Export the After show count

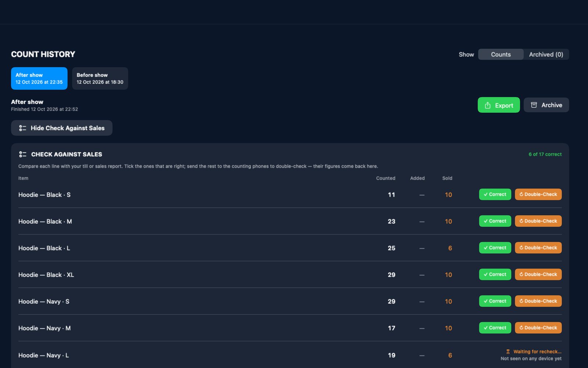tap(499, 105)
